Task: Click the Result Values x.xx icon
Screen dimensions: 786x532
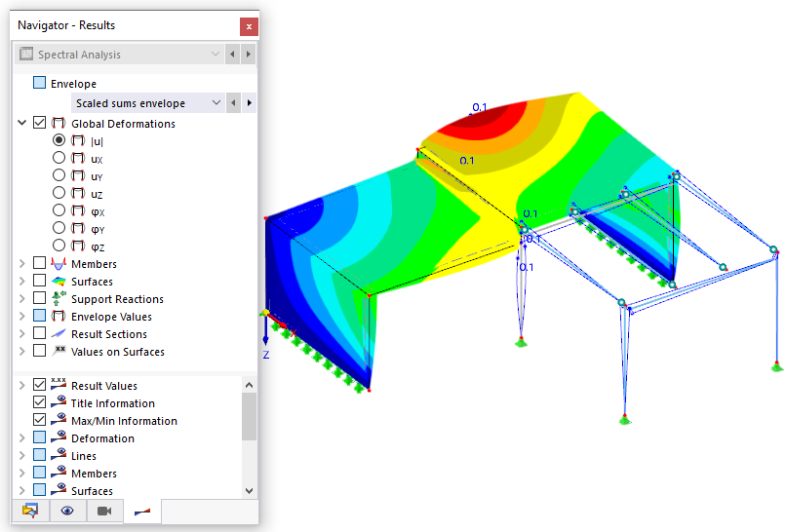Action: pyautogui.click(x=59, y=384)
